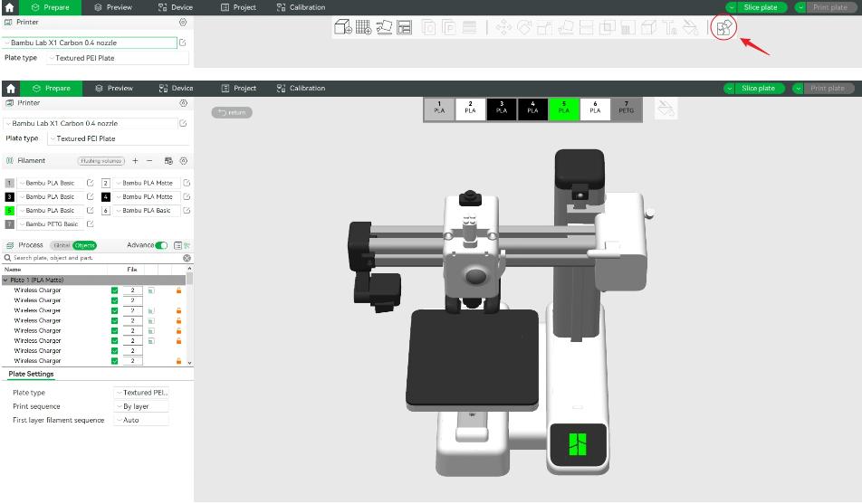Switch to Preview tab in upper window

click(x=112, y=7)
